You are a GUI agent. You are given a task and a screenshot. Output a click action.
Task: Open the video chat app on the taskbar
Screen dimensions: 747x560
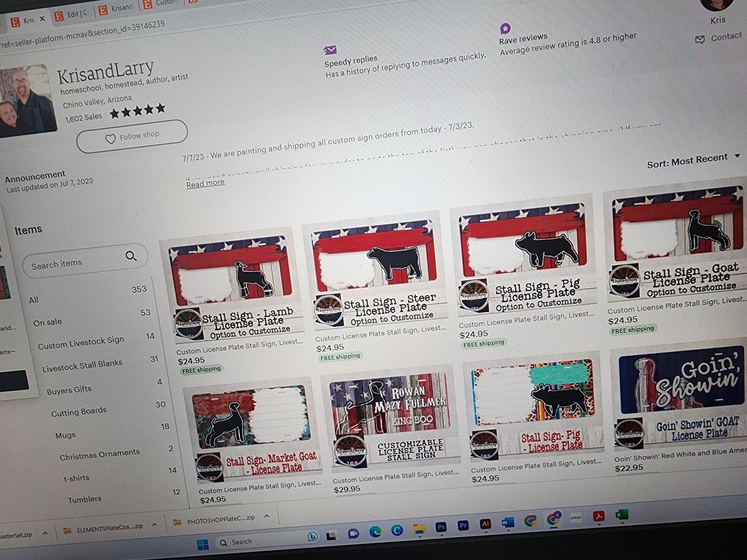353,534
